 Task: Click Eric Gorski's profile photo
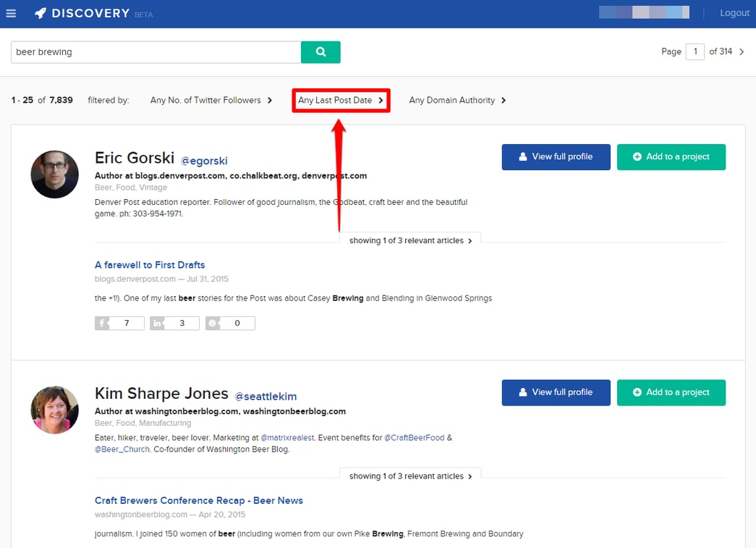(x=54, y=174)
